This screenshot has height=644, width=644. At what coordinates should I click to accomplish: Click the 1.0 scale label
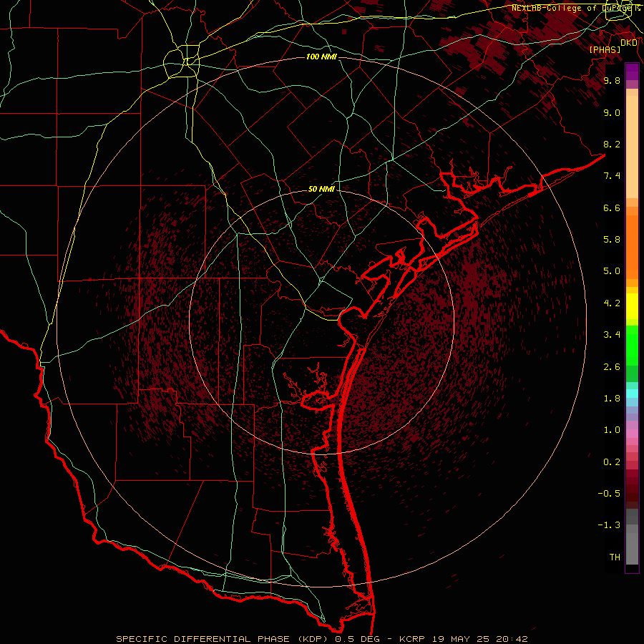point(612,430)
